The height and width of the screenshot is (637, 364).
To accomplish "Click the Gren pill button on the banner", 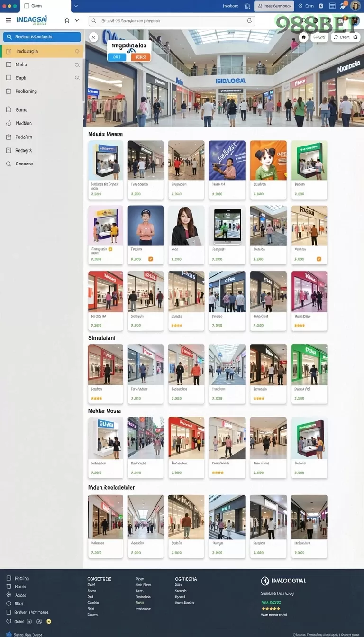I will pyautogui.click(x=346, y=37).
